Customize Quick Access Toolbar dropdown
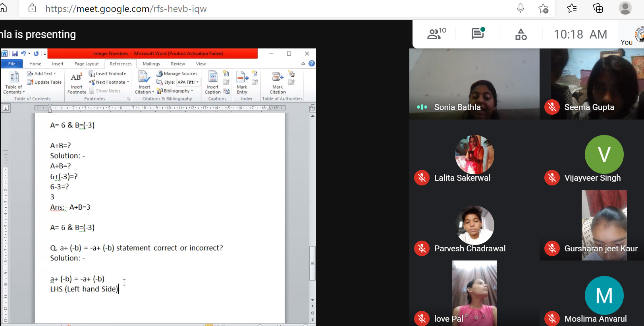 tap(45, 54)
